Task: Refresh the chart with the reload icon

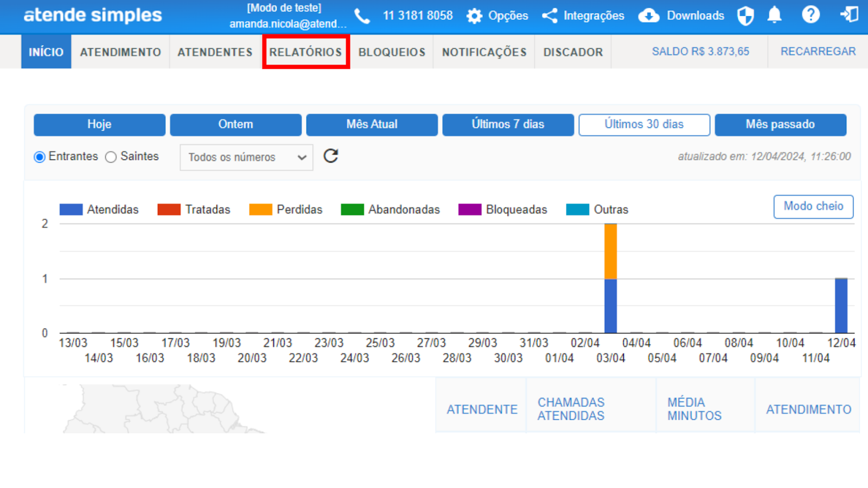Action: [331, 156]
